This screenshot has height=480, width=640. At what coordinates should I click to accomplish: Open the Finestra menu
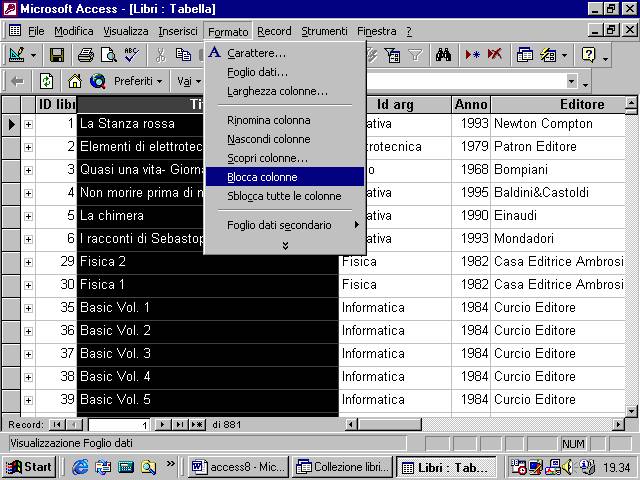[x=376, y=31]
